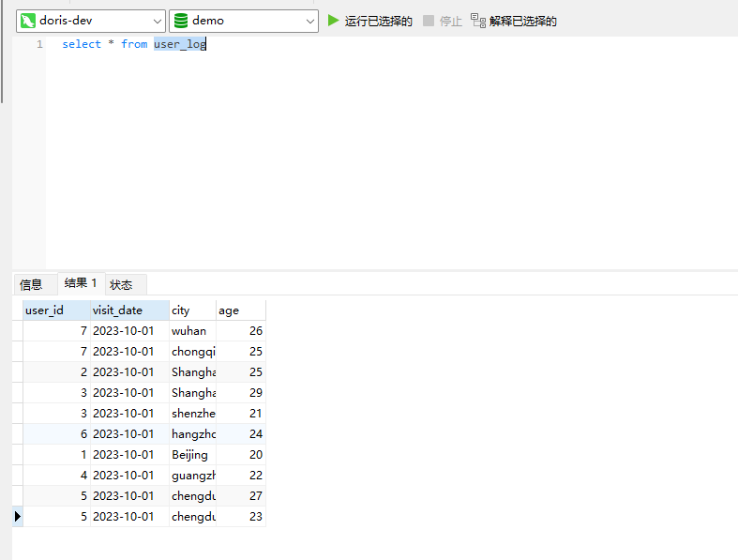The image size is (738, 560).
Task: Click the current-row arrow marker in the grid
Action: pyautogui.click(x=17, y=517)
